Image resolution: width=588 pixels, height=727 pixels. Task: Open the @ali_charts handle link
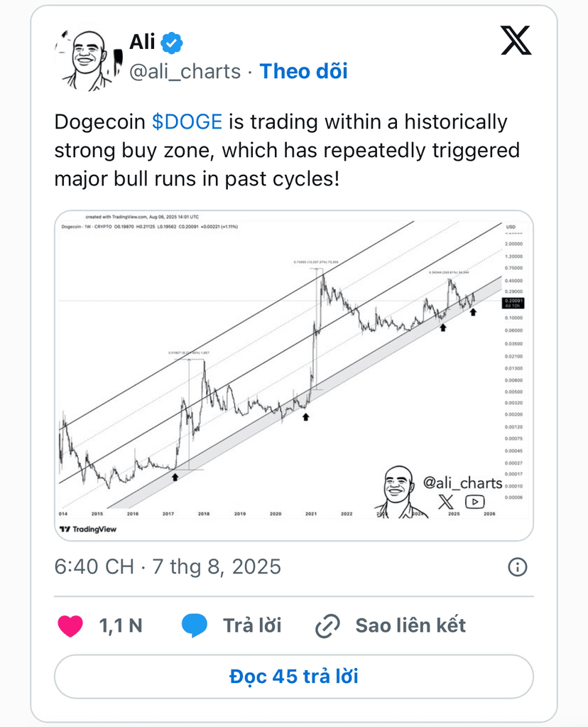(185, 72)
